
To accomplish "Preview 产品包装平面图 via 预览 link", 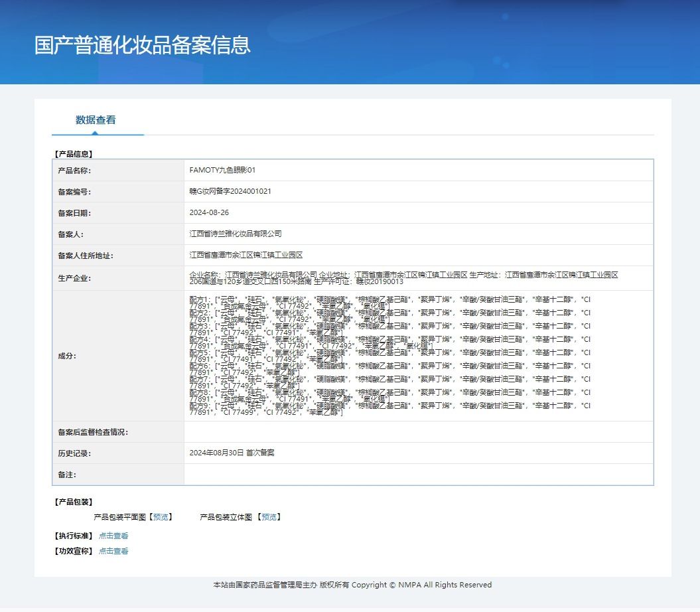I will coord(161,517).
